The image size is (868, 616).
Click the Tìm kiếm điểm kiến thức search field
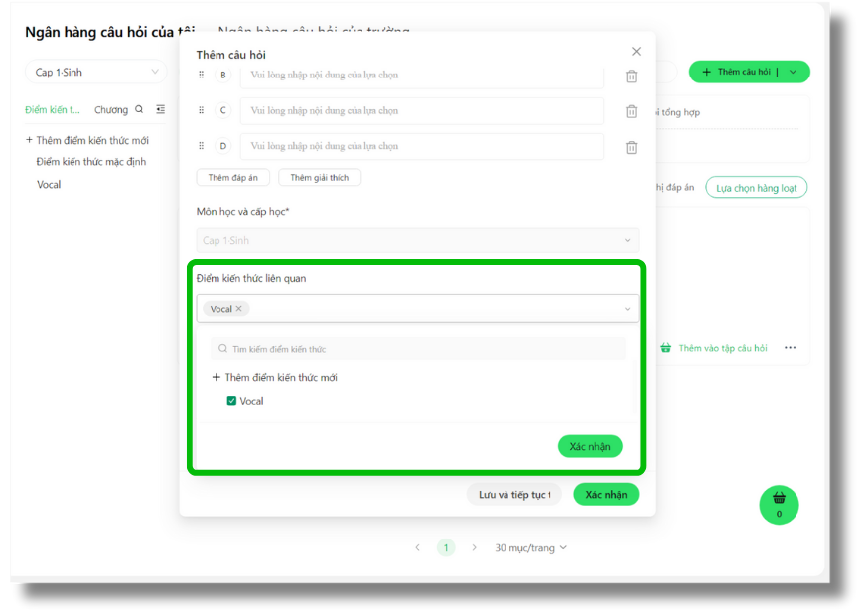click(417, 349)
